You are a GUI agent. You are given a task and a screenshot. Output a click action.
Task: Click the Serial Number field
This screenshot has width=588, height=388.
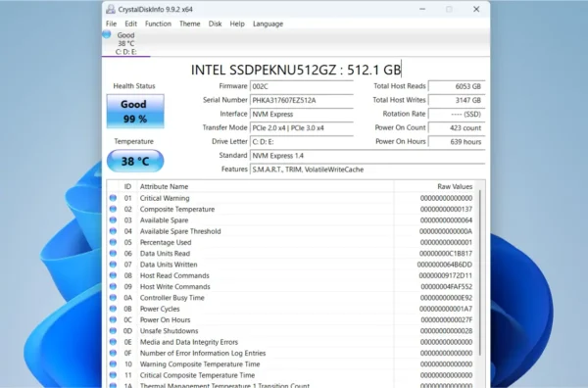click(302, 100)
